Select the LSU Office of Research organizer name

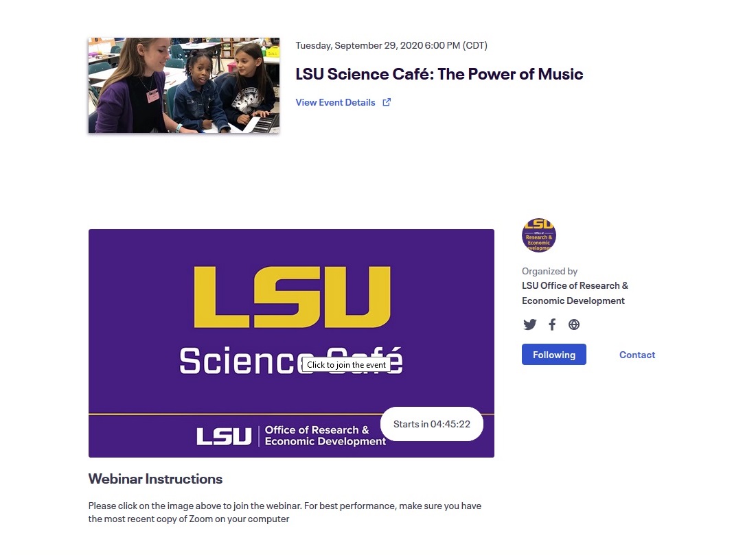click(575, 293)
